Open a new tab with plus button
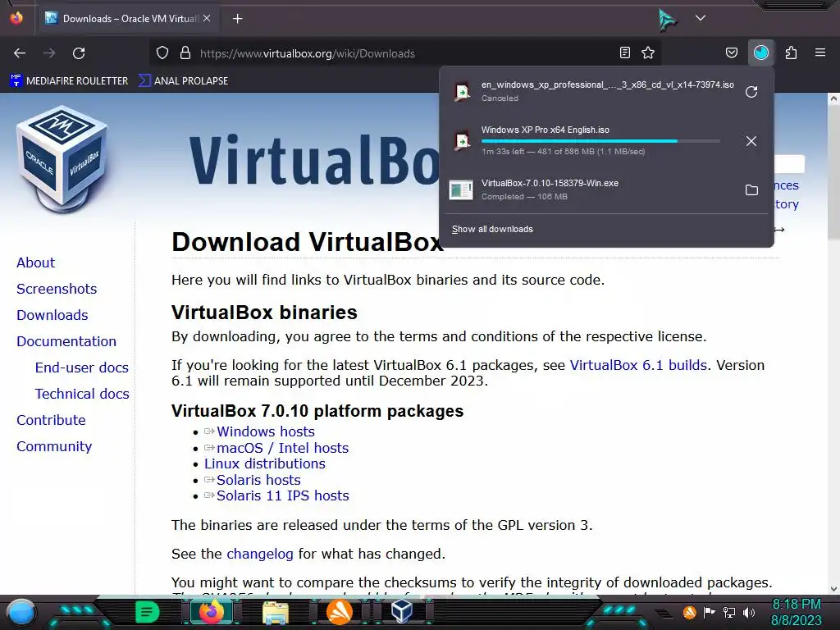The width and height of the screenshot is (840, 630). click(237, 19)
